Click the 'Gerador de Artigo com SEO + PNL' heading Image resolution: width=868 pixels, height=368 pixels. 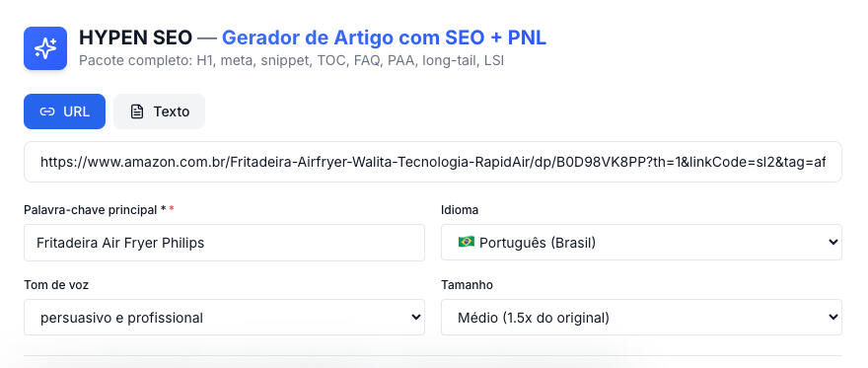tap(384, 37)
